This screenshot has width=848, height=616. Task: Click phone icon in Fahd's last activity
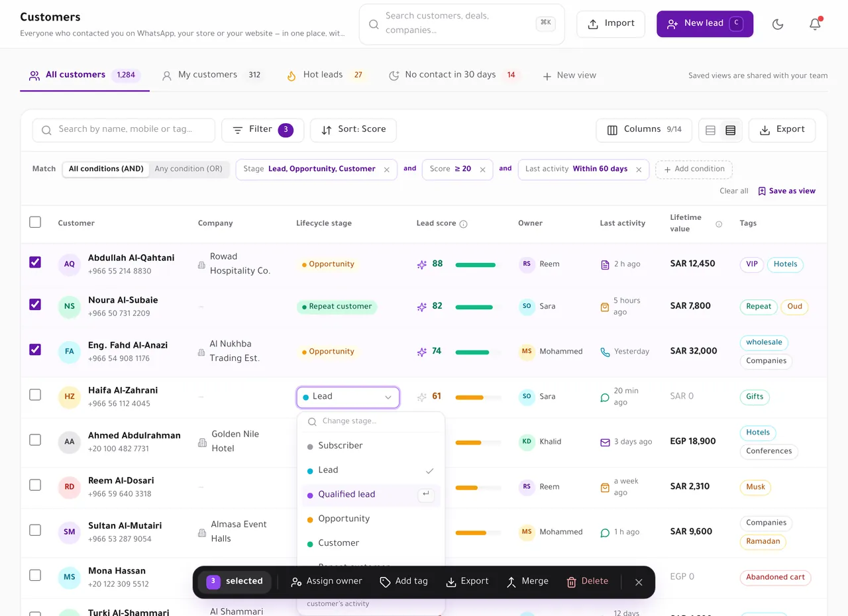tap(605, 352)
